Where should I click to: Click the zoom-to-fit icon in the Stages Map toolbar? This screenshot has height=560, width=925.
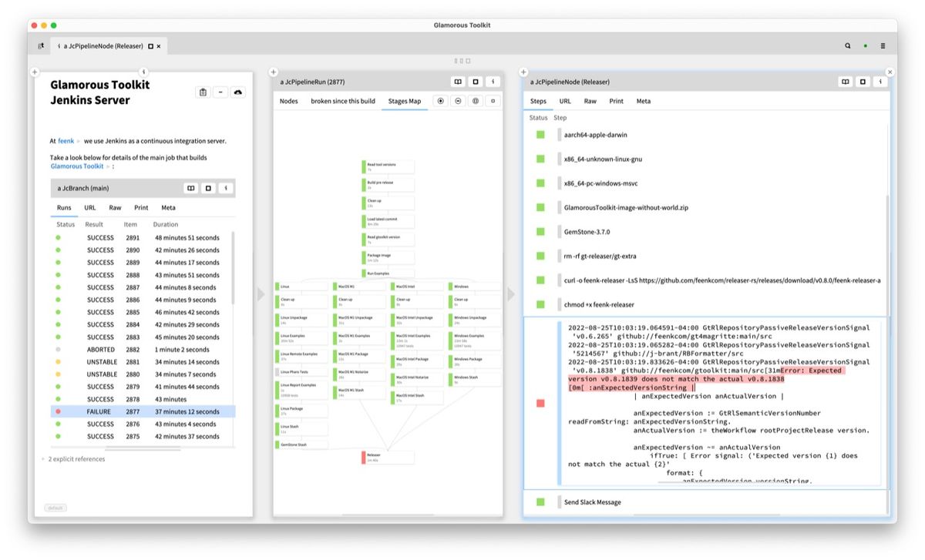(x=476, y=101)
